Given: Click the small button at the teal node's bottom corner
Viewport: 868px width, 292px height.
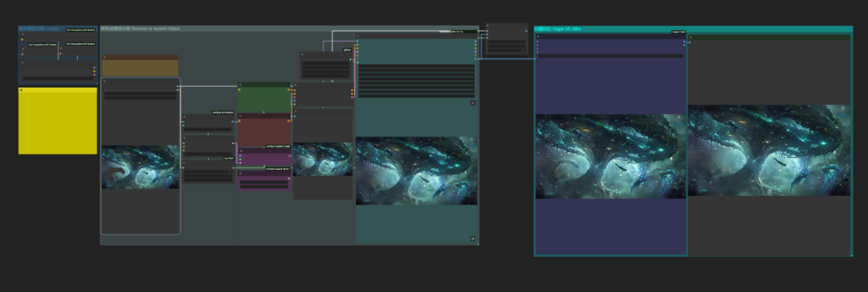Looking at the screenshot, I should pos(473,238).
